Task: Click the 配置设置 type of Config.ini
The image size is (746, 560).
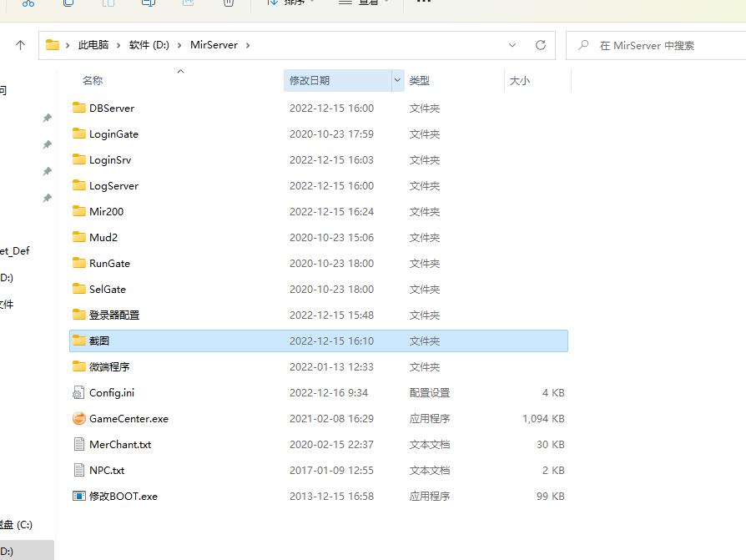Action: 429,392
